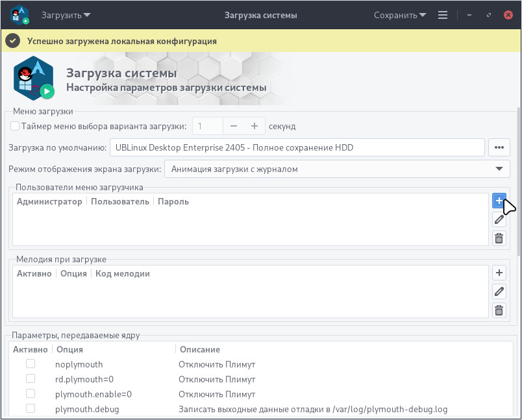Open default boot entry selection dialog
Image resolution: width=522 pixels, height=420 pixels.
tap(499, 147)
